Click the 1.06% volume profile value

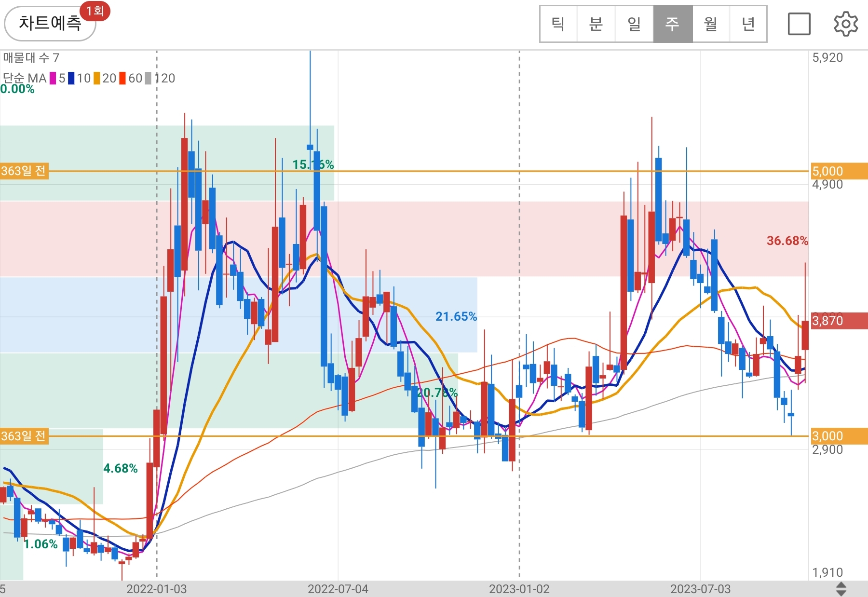tap(41, 544)
